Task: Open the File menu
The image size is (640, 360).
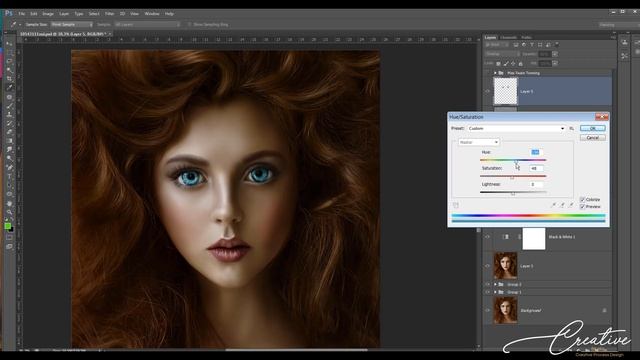Action: point(22,13)
